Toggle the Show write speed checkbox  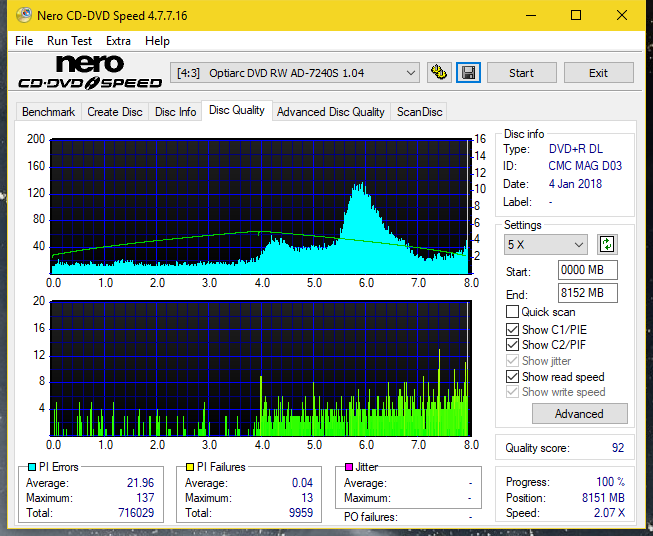pyautogui.click(x=512, y=392)
